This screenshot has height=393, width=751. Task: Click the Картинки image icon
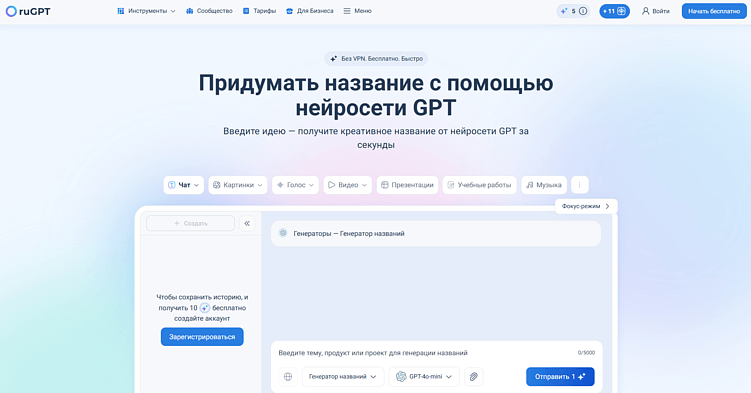216,185
